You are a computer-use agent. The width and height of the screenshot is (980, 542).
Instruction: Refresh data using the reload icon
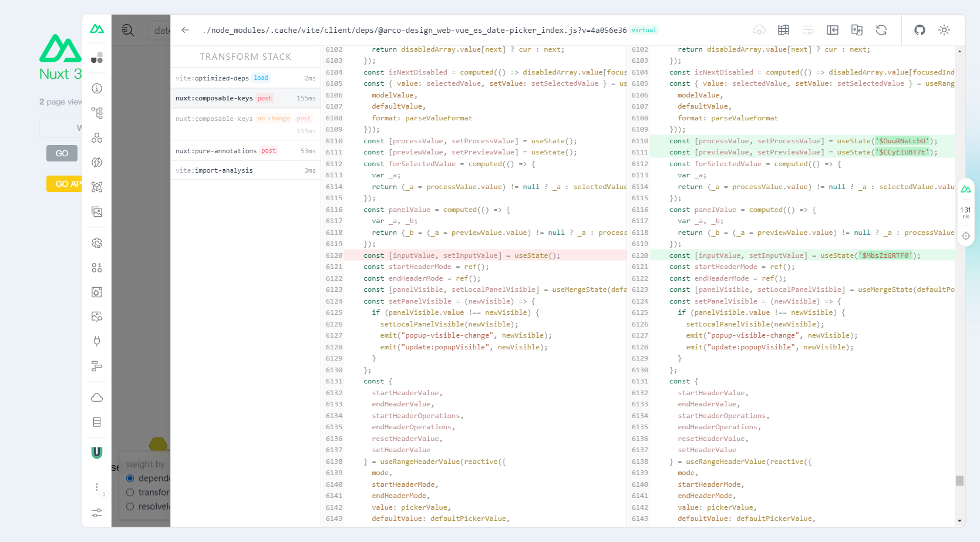pos(881,30)
